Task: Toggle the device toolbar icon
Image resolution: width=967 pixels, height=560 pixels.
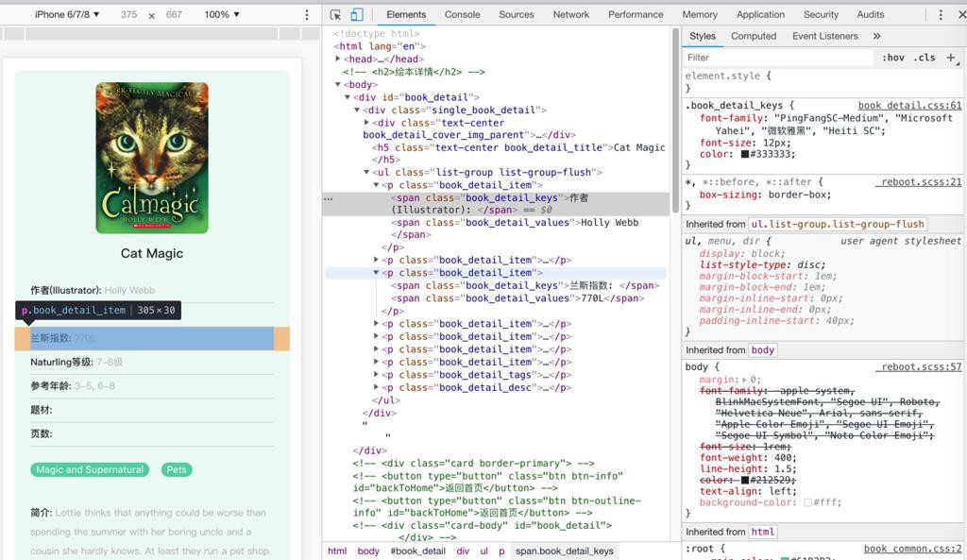Action: pos(357,15)
